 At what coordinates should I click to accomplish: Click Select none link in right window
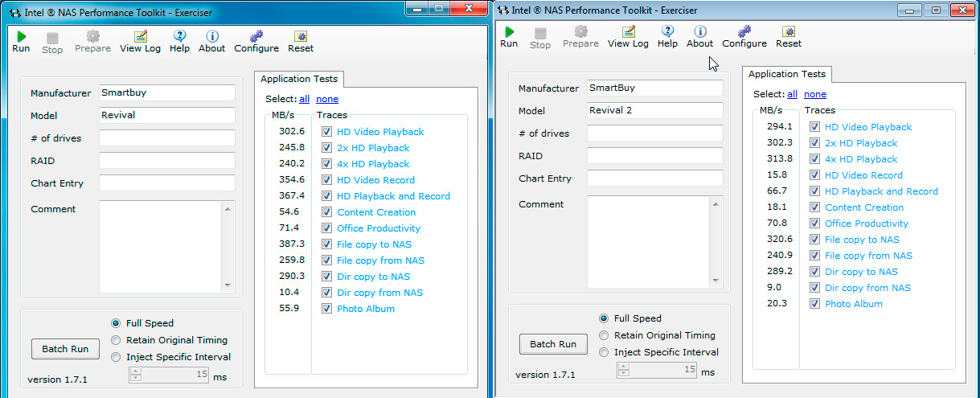pyautogui.click(x=815, y=95)
